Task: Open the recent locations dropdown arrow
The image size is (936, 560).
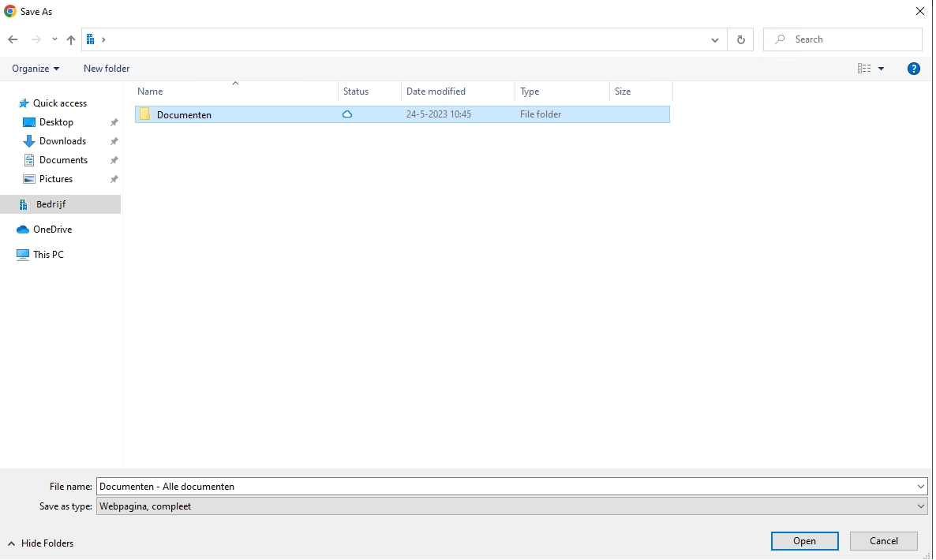Action: [54, 39]
